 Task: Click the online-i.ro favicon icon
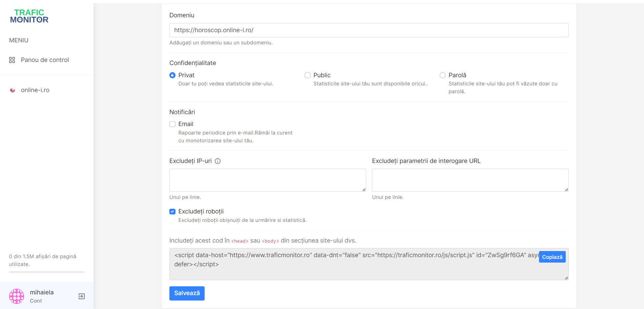[x=13, y=90]
